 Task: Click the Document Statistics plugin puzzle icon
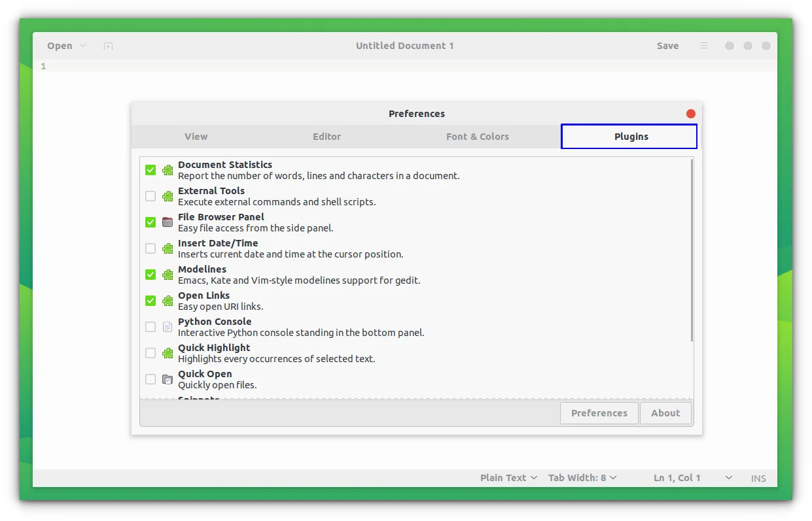coord(168,170)
